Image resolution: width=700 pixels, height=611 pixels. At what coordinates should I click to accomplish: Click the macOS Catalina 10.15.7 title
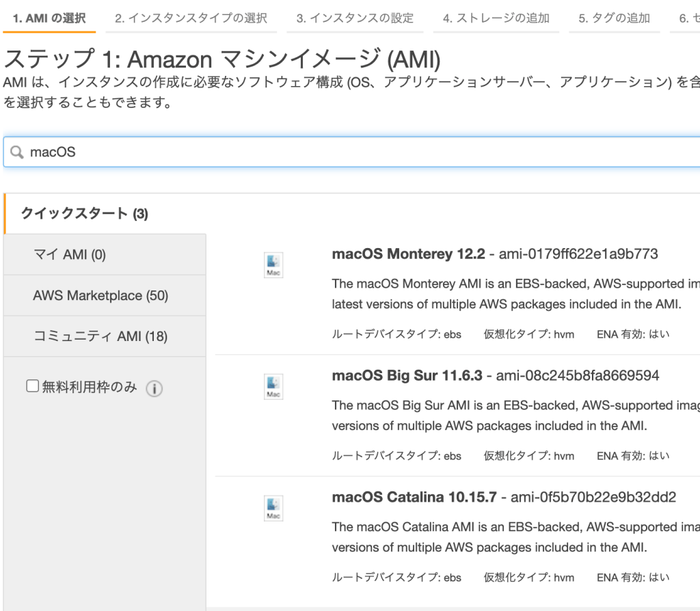(x=414, y=497)
